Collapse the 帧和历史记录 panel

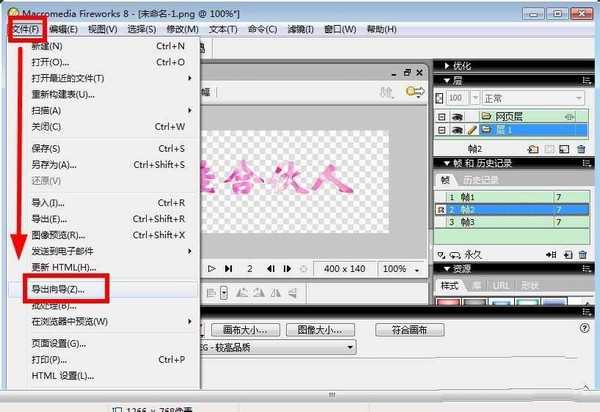(x=446, y=164)
